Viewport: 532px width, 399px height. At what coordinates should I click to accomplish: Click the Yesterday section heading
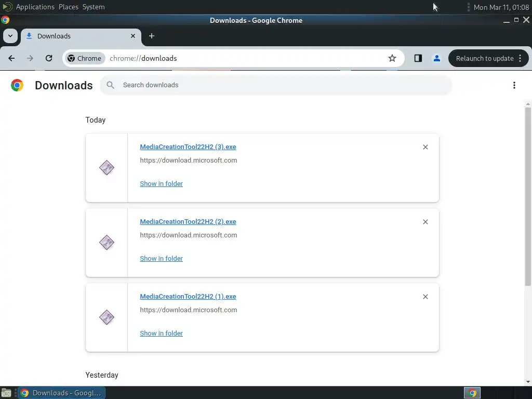click(x=102, y=375)
